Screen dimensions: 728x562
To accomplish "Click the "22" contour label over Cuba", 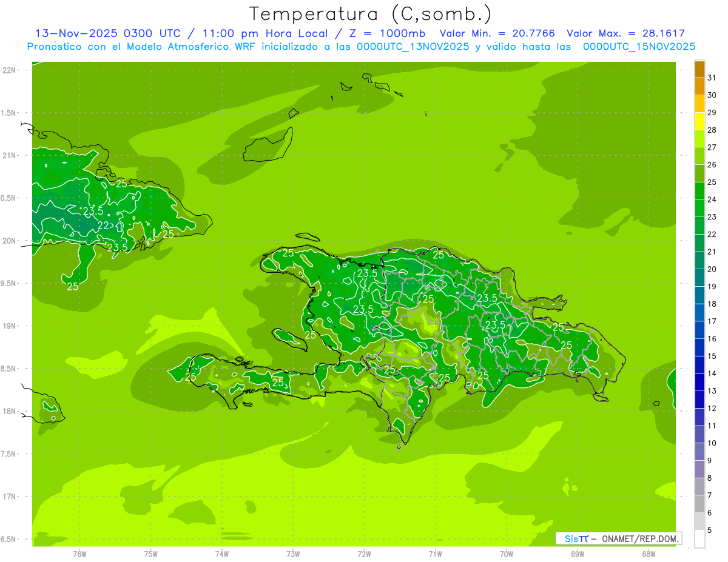I will click(103, 226).
